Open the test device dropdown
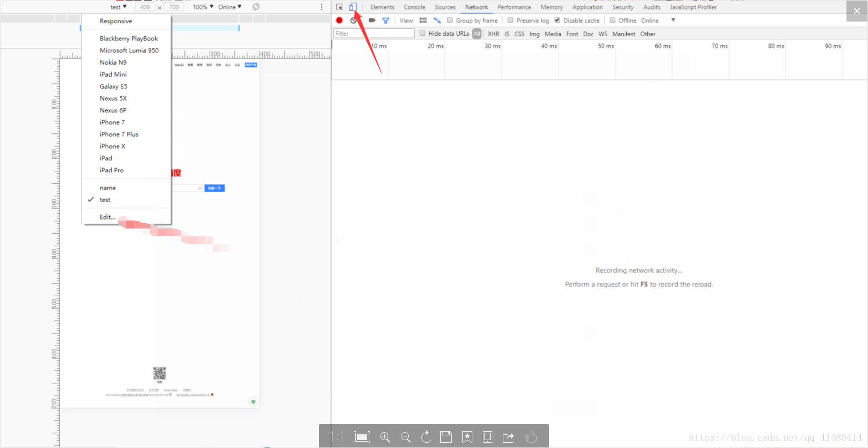The height and width of the screenshot is (448, 868). click(118, 7)
